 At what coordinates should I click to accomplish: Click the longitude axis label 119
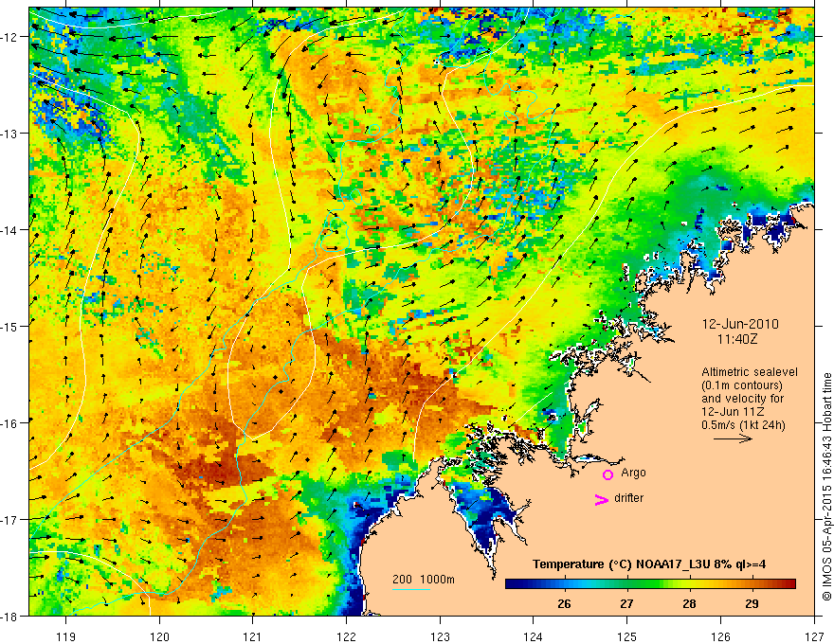[x=66, y=636]
